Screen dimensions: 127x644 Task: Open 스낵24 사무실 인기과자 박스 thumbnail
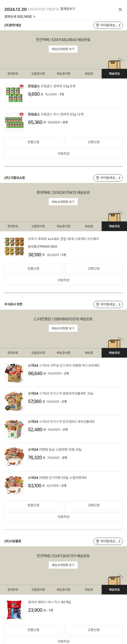(14, 373)
